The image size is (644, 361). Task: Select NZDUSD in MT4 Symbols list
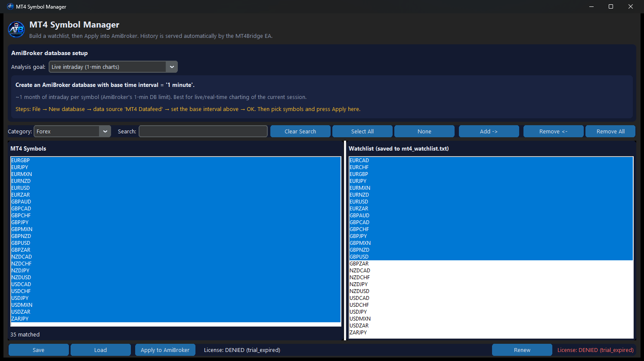176,278
